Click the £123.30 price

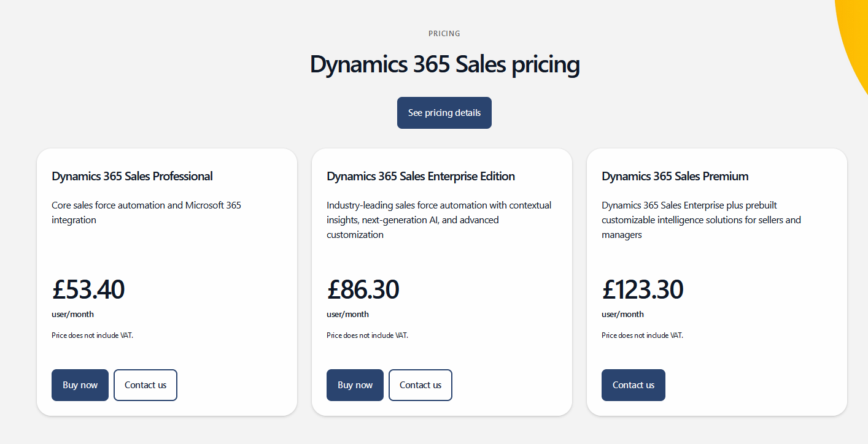(x=642, y=289)
